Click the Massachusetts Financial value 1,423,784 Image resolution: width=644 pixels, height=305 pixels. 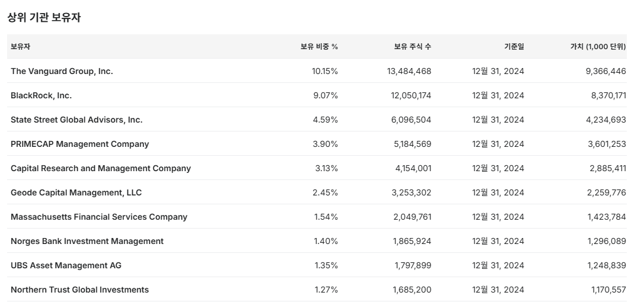pyautogui.click(x=607, y=217)
